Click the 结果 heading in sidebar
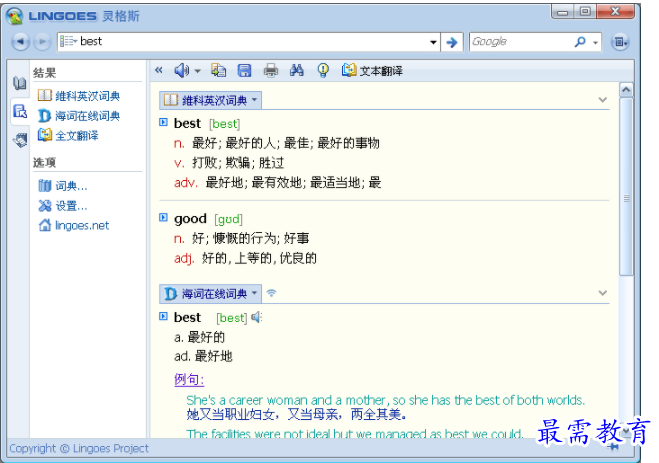This screenshot has width=659, height=463. pyautogui.click(x=45, y=73)
